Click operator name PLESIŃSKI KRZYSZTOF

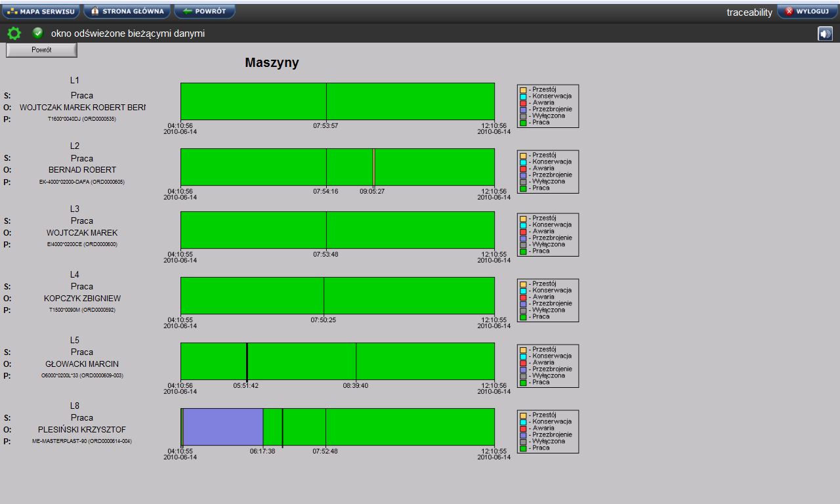(82, 430)
